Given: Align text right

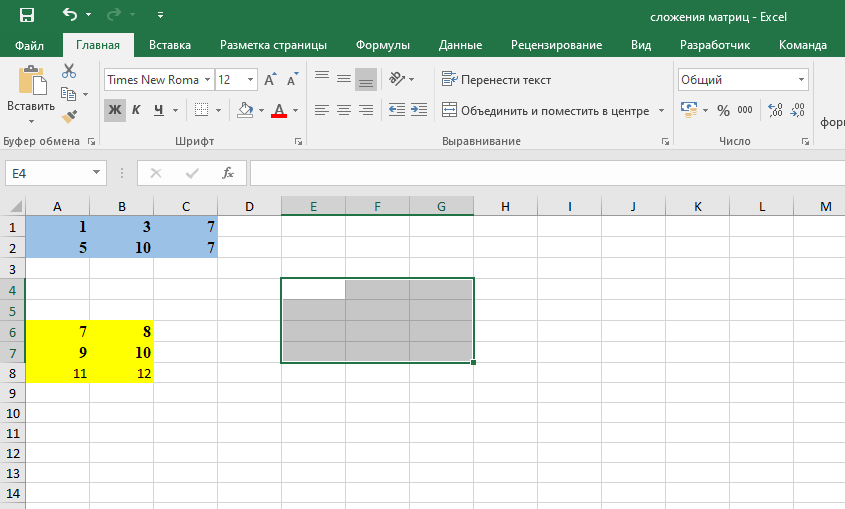Looking at the screenshot, I should coord(366,110).
